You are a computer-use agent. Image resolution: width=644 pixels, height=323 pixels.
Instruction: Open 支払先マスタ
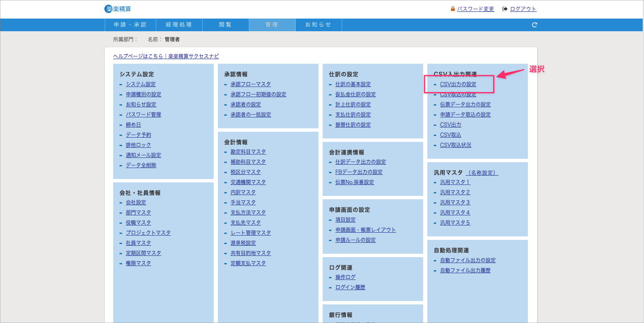pos(246,223)
